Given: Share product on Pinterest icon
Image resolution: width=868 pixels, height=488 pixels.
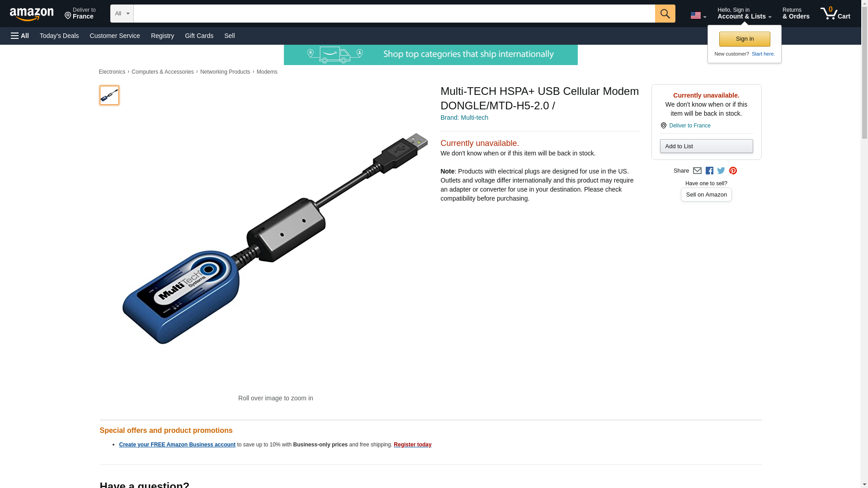Looking at the screenshot, I should 733,171.
